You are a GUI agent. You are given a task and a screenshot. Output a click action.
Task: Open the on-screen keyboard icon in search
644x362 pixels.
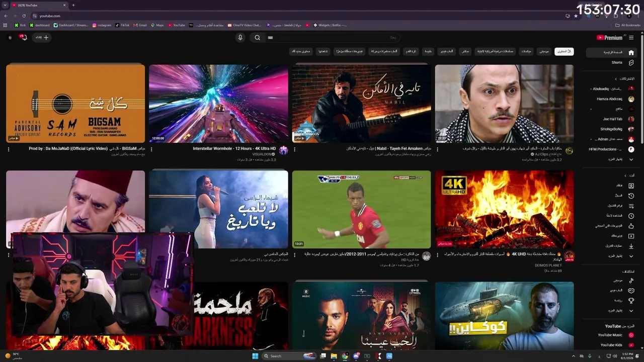270,38
